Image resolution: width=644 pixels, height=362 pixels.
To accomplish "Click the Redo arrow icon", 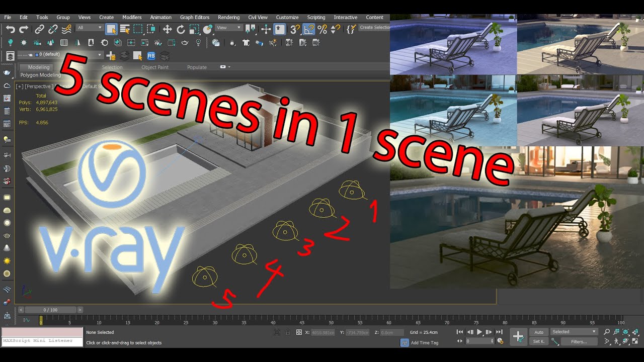I will (x=23, y=30).
